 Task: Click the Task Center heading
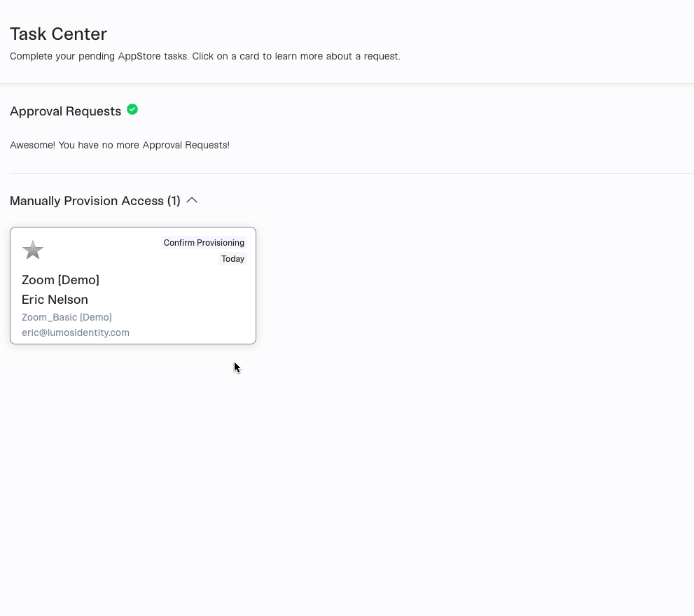pyautogui.click(x=58, y=34)
